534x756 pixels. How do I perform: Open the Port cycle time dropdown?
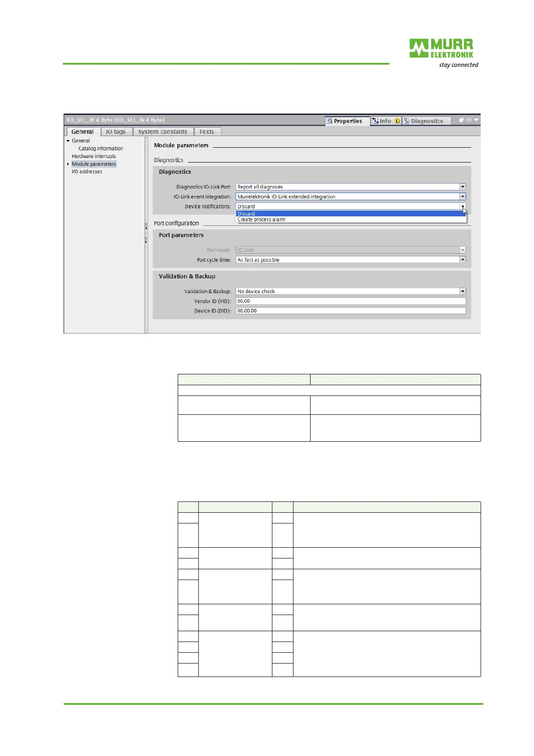click(x=350, y=260)
